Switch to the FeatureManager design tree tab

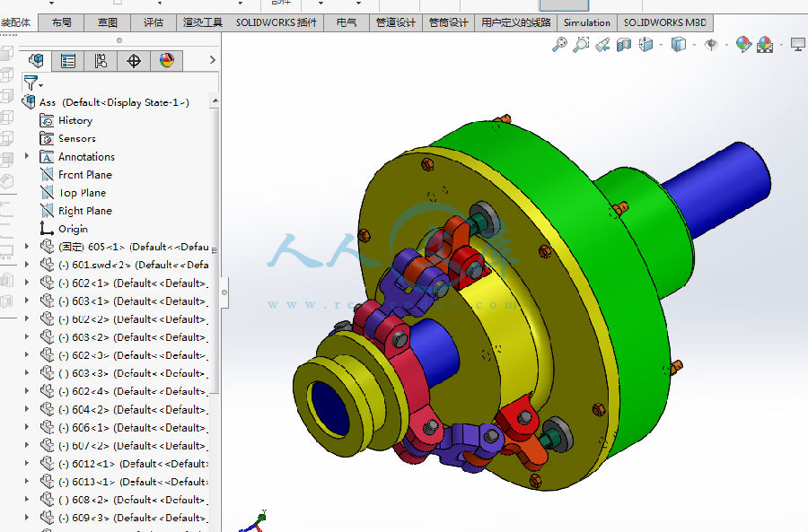tap(36, 61)
